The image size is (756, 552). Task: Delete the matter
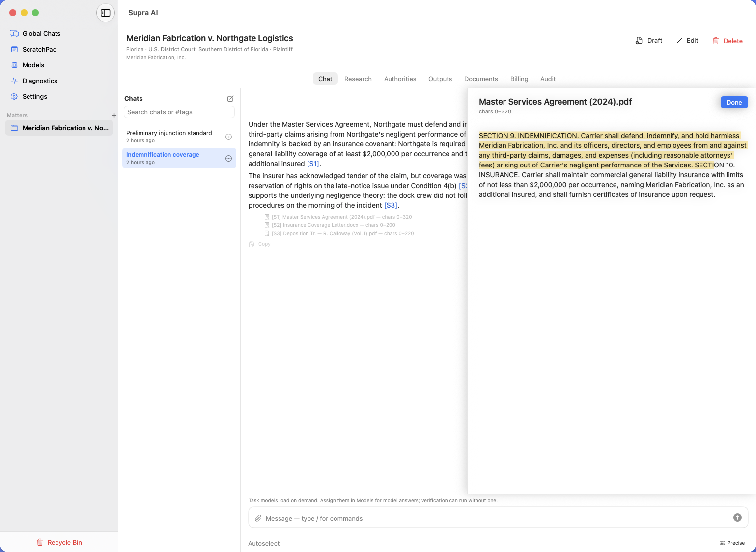coord(728,41)
